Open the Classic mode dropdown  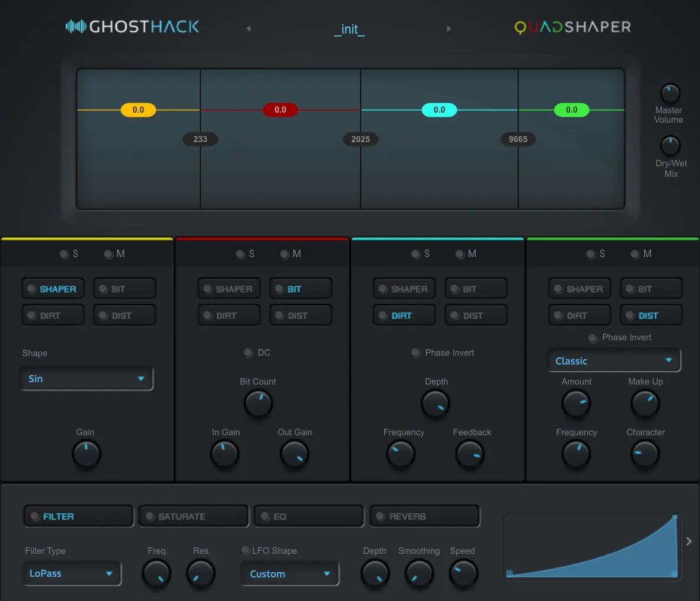[x=614, y=360]
